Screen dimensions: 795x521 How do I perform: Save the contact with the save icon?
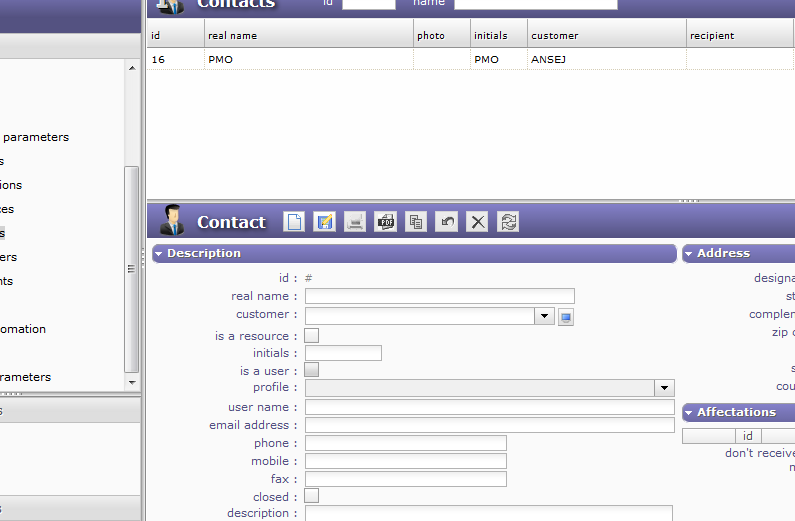tap(324, 222)
